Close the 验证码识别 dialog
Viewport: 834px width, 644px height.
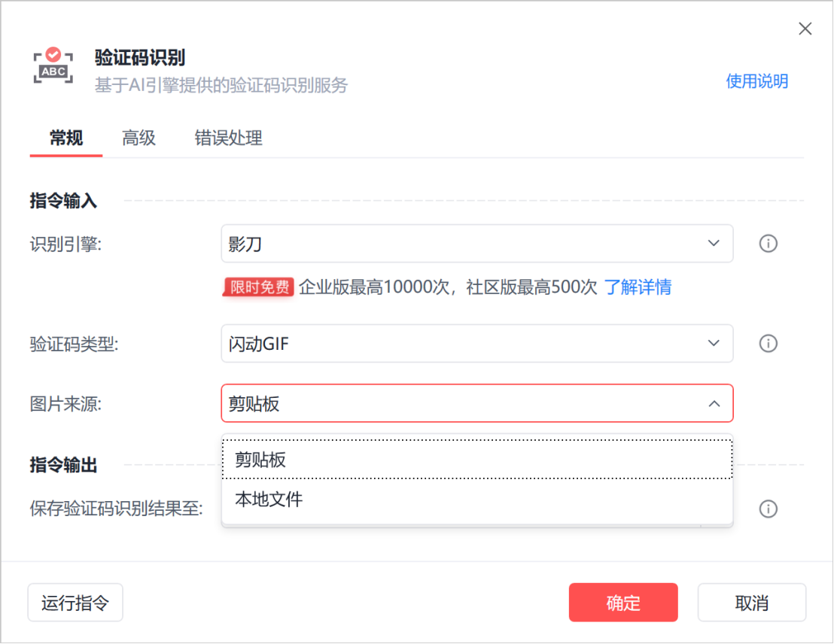click(805, 29)
